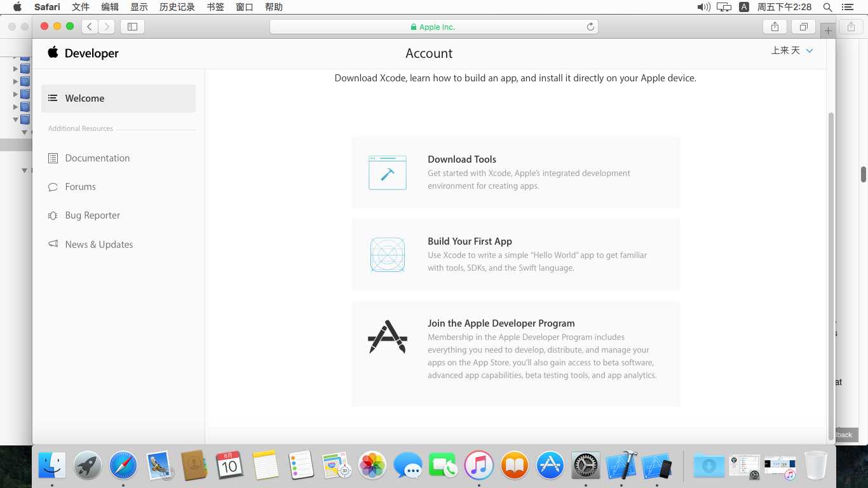Go back with Safari's back arrow
This screenshot has width=868, height=488.
90,27
